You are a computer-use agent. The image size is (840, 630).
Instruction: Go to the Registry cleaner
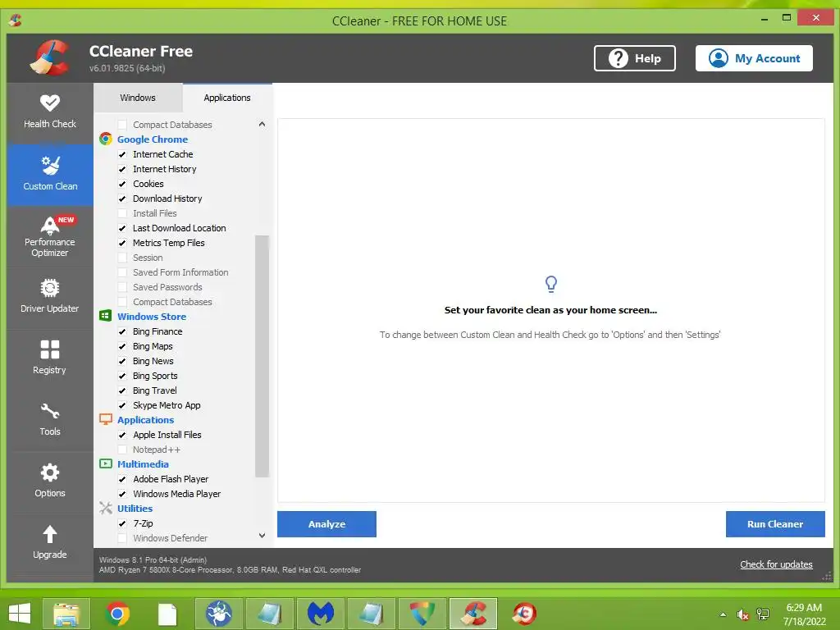(x=50, y=359)
